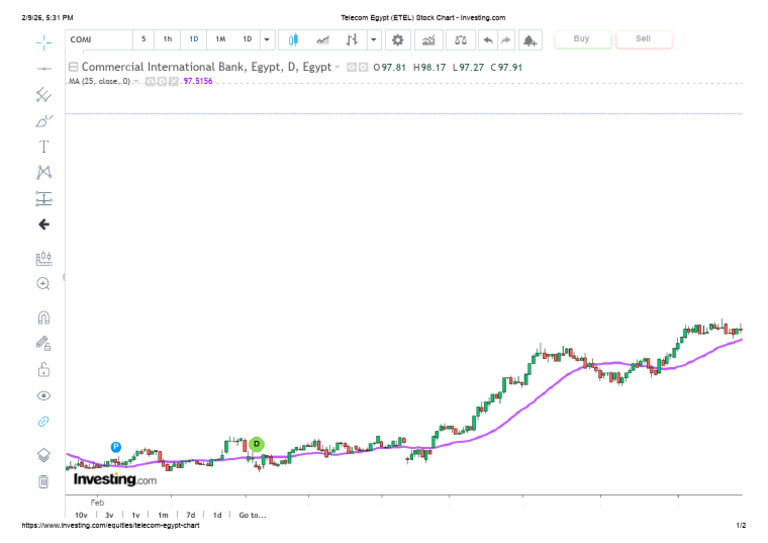Viewport: 768px width, 543px height.
Task: Select the 1D interval right of 1M
Action: point(247,39)
